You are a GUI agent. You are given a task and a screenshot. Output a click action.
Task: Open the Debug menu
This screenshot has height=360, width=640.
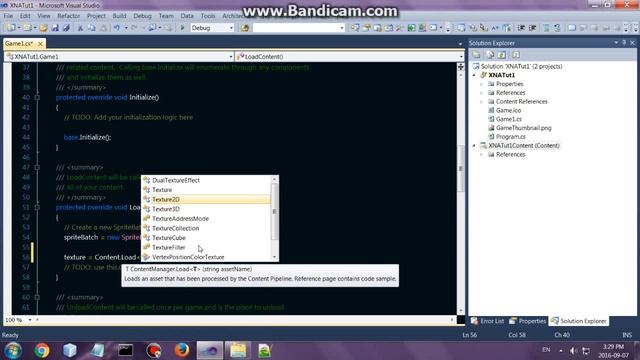pos(142,16)
